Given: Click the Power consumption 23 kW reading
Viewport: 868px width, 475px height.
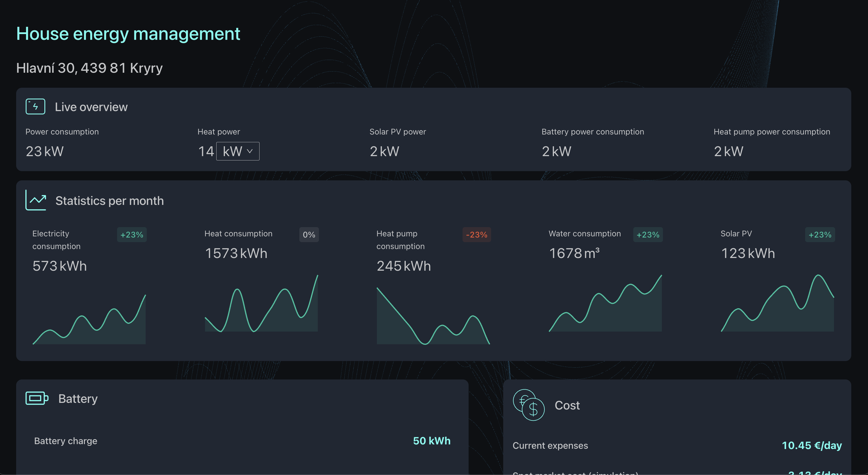Looking at the screenshot, I should 44,152.
